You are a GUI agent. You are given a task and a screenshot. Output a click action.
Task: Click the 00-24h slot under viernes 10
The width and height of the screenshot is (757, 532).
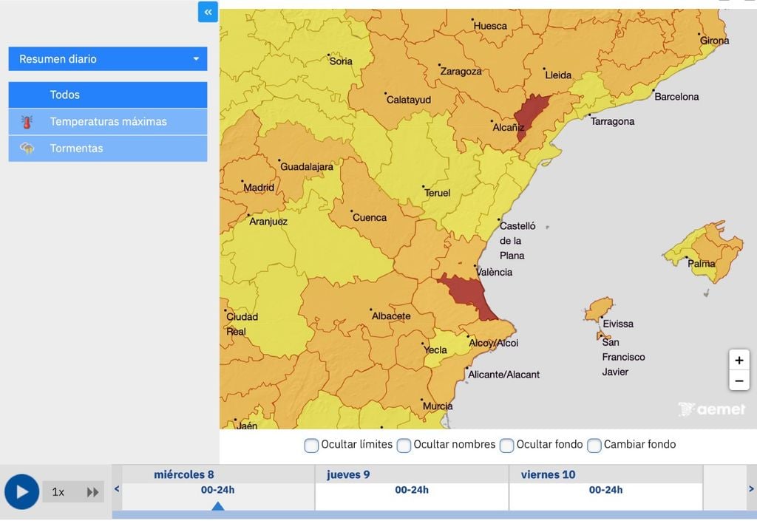coord(606,490)
